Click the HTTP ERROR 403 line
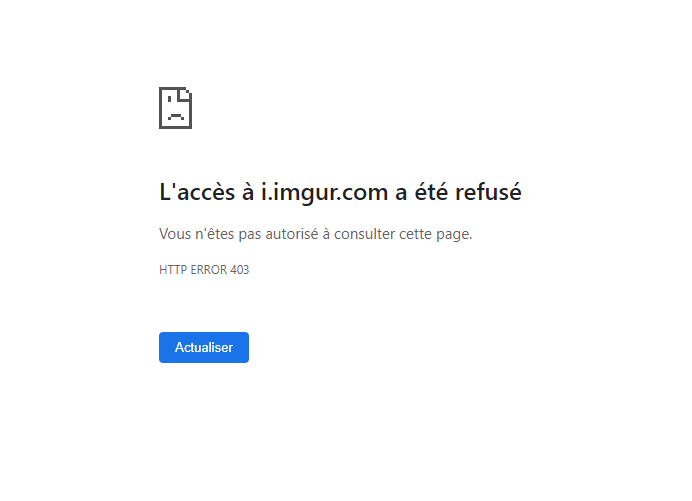692x501 pixels. (x=204, y=270)
